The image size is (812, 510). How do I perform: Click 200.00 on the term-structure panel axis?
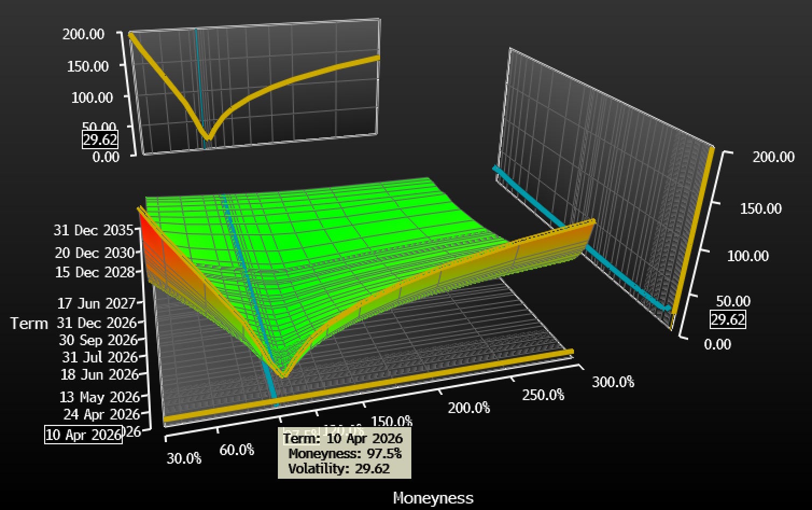pos(774,157)
